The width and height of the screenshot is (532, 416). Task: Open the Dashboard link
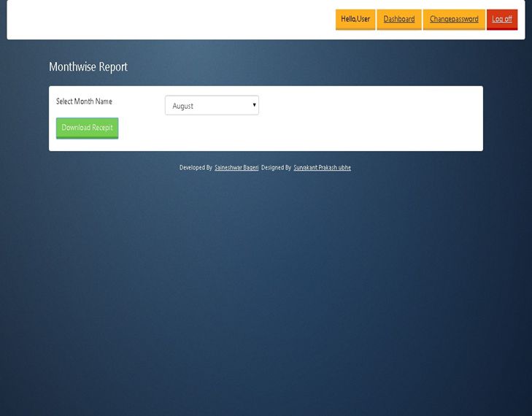399,20
